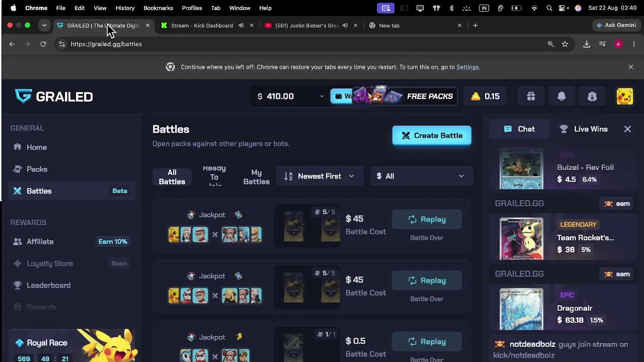The width and height of the screenshot is (644, 362).
Task: Open a new browser tab with plus
Action: click(x=475, y=25)
